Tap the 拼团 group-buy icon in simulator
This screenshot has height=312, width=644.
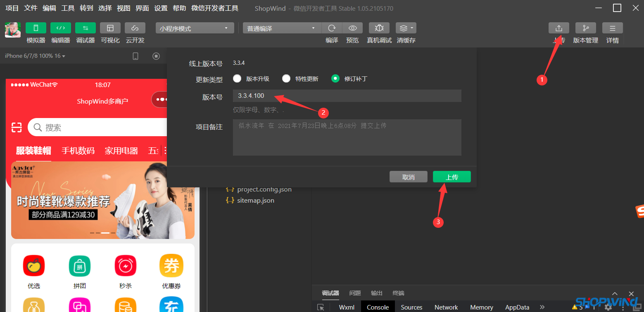click(80, 266)
